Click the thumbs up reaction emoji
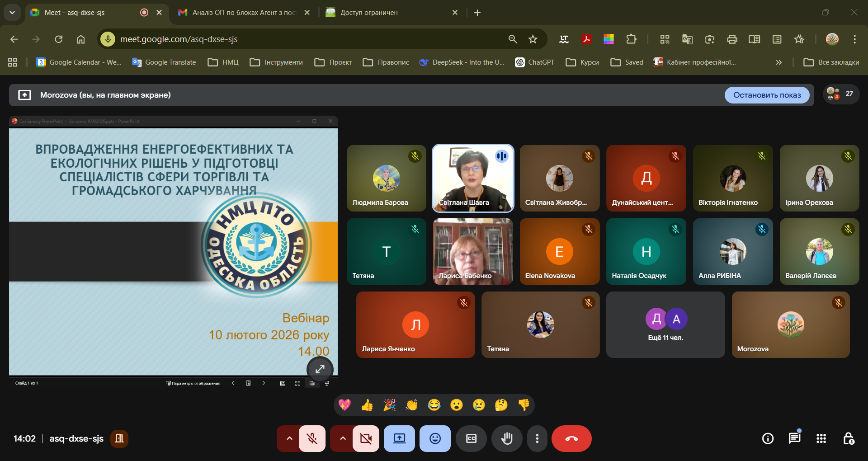Viewport: 868px width, 461px height. 367,405
